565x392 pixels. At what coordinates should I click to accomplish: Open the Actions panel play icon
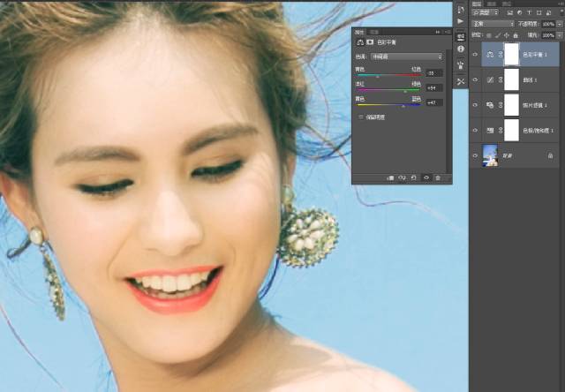click(x=461, y=21)
